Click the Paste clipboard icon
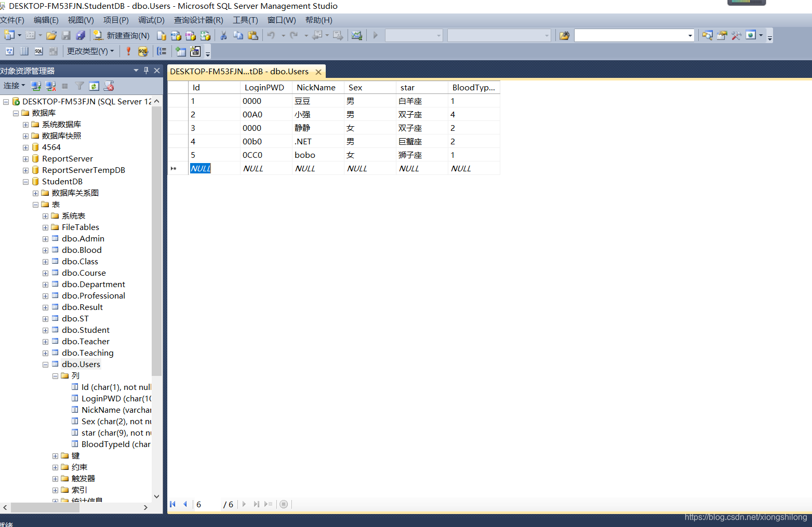This screenshot has height=527, width=812. 253,35
